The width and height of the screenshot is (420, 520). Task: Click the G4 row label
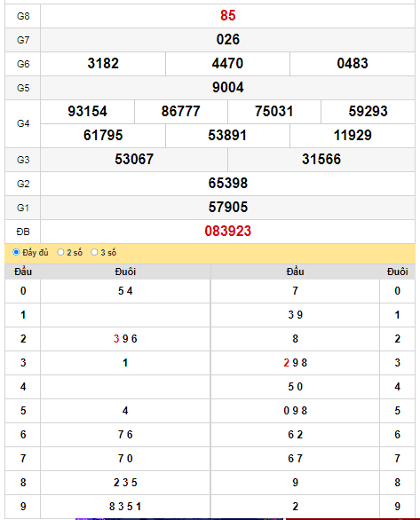point(23,123)
